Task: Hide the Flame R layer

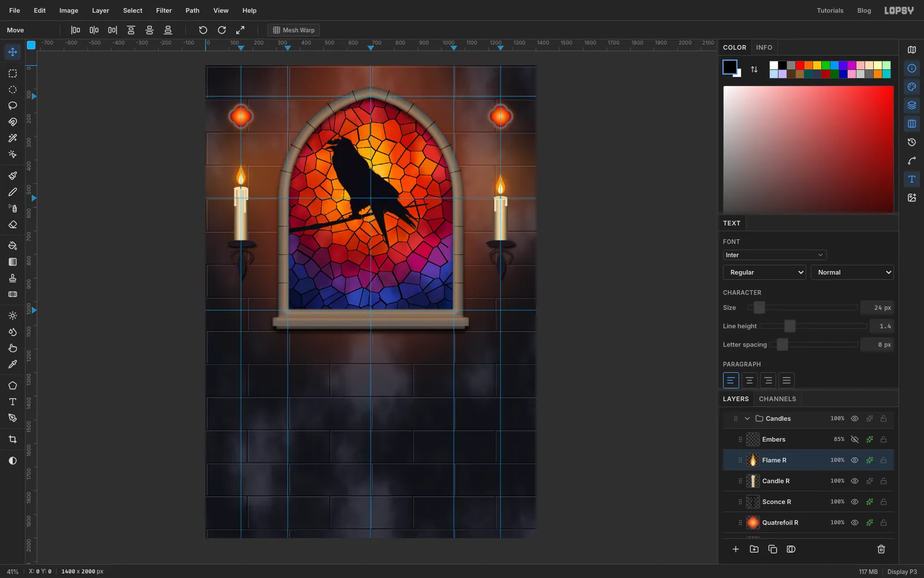Action: (855, 460)
